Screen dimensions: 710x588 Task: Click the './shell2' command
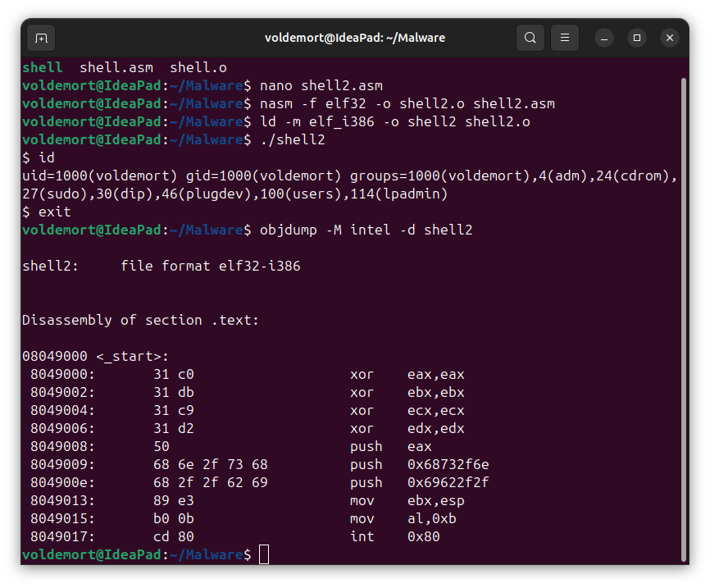pos(293,140)
